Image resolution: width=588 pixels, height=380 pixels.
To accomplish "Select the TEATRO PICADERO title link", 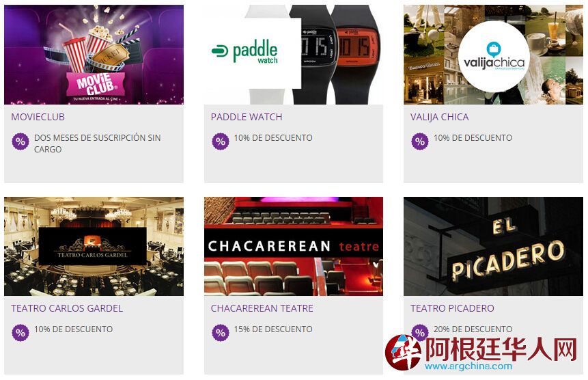I will 452,308.
